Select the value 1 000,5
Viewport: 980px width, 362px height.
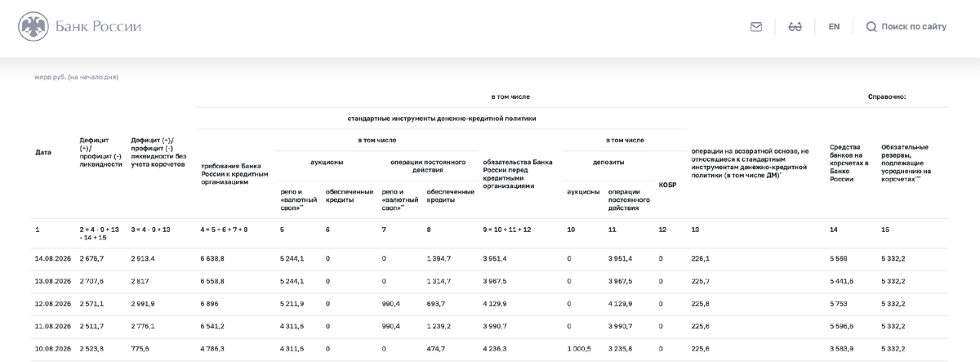click(x=578, y=348)
